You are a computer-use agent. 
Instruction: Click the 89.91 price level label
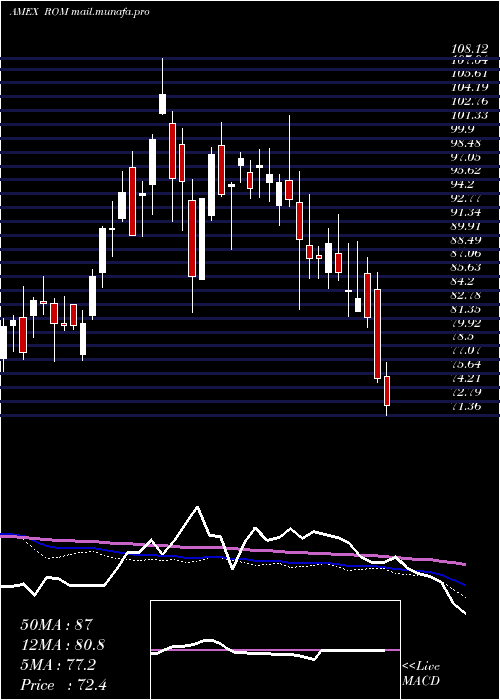click(x=466, y=226)
